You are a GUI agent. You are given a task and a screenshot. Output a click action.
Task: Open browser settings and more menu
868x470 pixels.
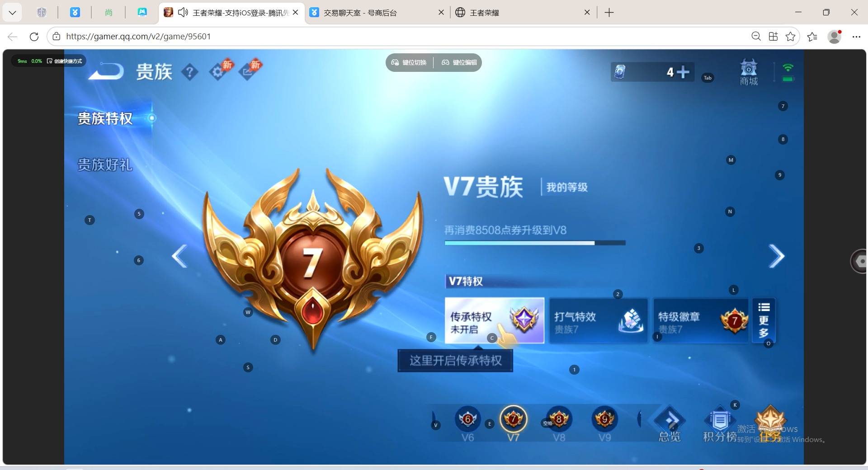click(x=856, y=37)
